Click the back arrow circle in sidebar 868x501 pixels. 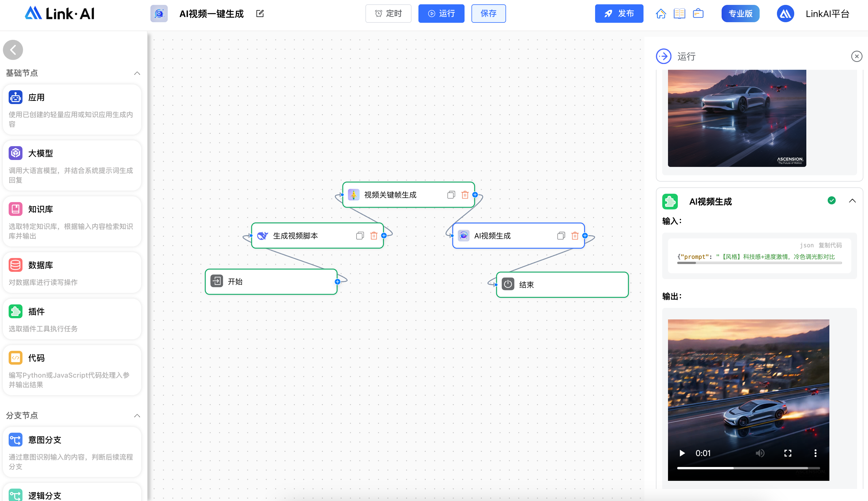pos(13,50)
